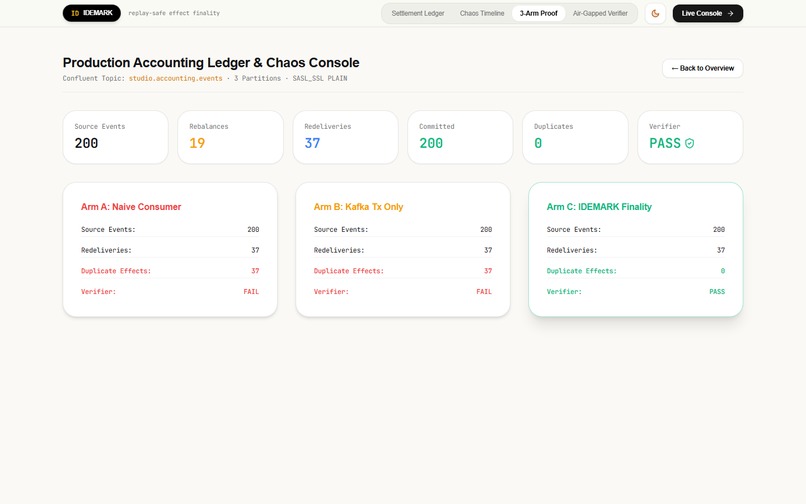Launch the Live Console button
Viewport: 806px width, 504px height.
pyautogui.click(x=707, y=13)
